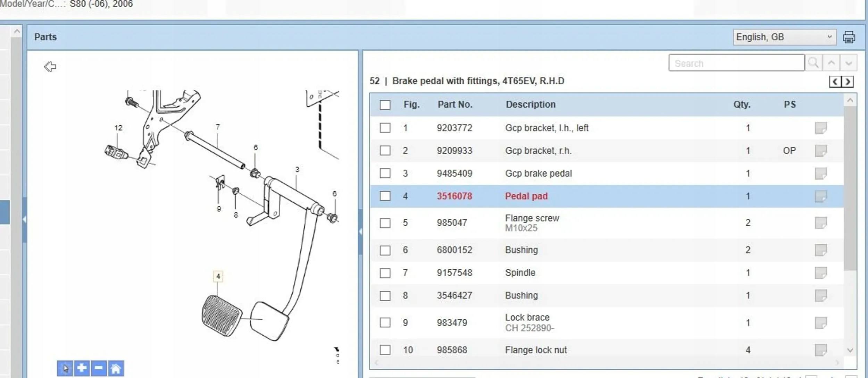The image size is (868, 378).
Task: Open the note icon for Gcp bracket r.h.
Action: (x=821, y=151)
